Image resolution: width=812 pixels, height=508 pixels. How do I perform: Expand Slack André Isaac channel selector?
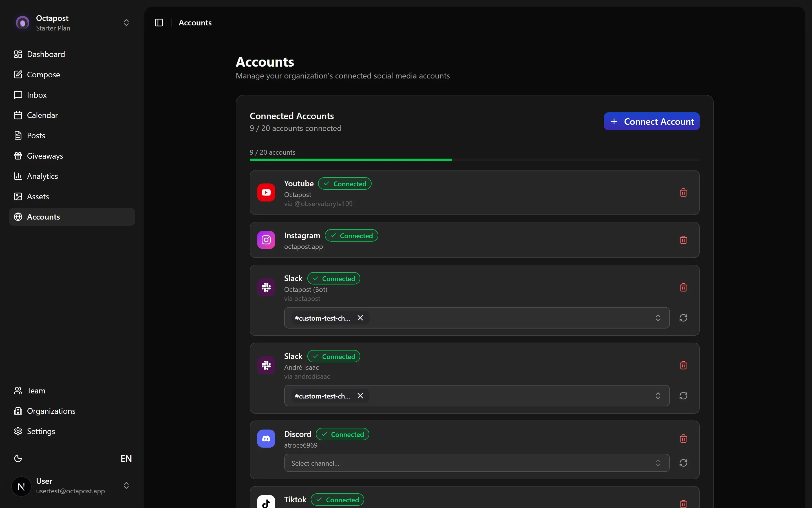point(477,396)
